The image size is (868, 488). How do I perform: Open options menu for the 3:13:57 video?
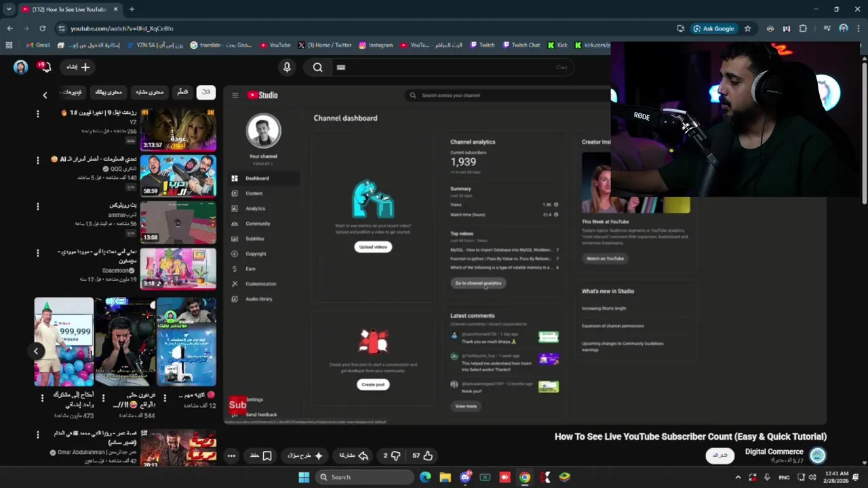tap(38, 113)
